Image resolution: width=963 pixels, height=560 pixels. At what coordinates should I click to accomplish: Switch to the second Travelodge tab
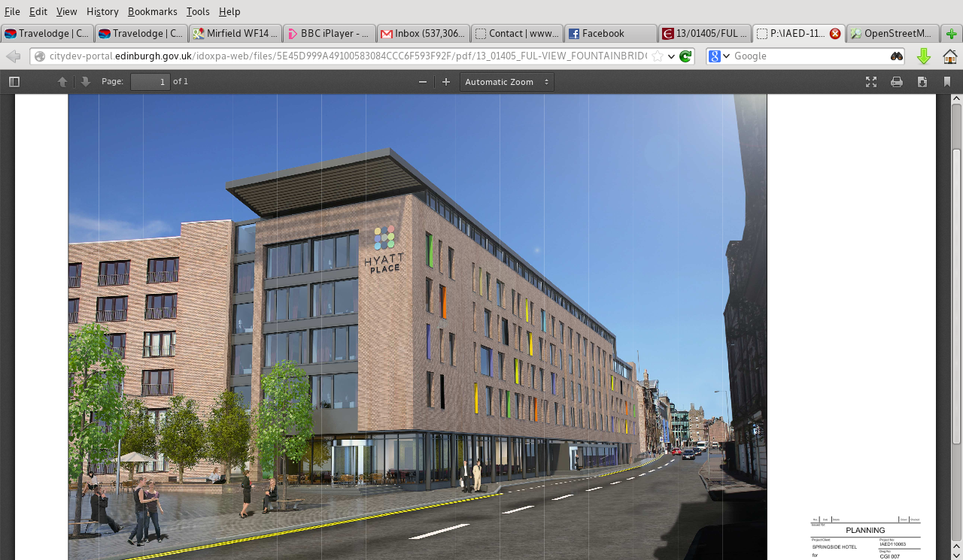pyautogui.click(x=141, y=33)
